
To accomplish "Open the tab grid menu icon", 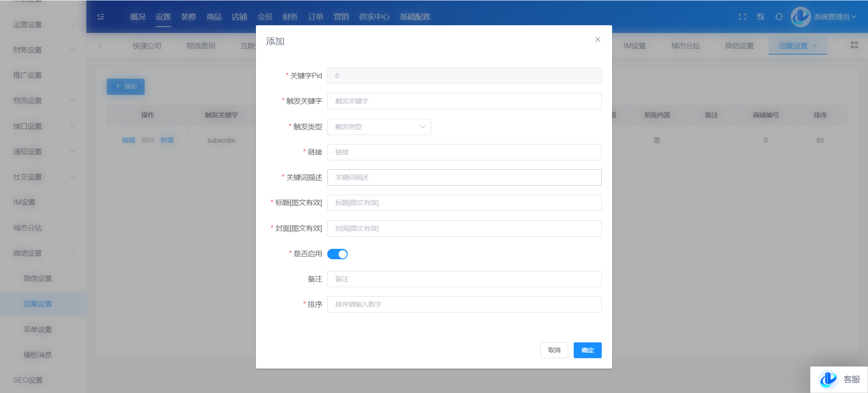I will click(854, 45).
